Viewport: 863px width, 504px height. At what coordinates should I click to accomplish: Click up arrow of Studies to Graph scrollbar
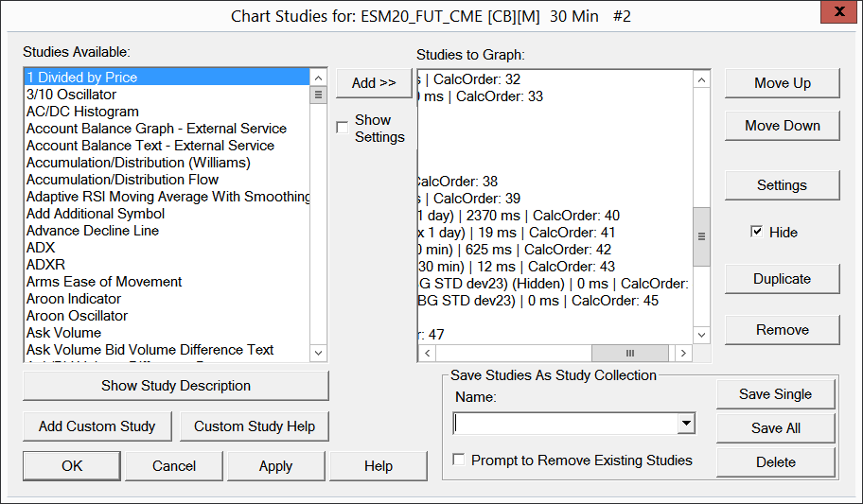coord(701,79)
